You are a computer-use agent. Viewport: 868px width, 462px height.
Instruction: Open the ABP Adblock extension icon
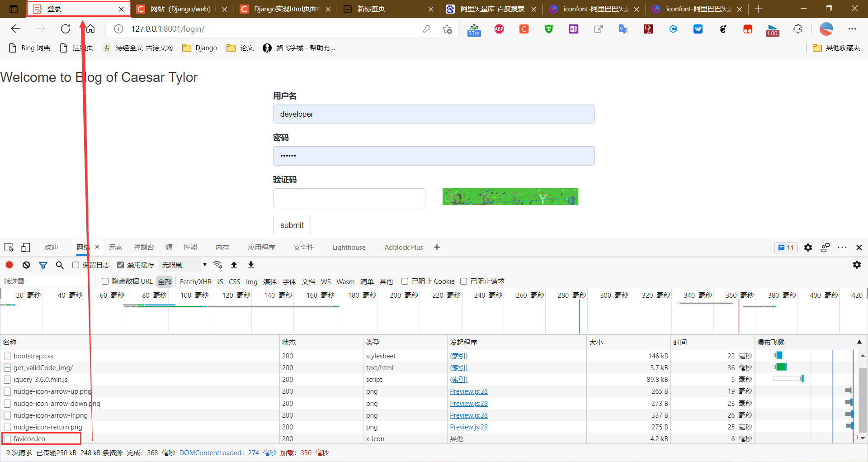point(499,29)
